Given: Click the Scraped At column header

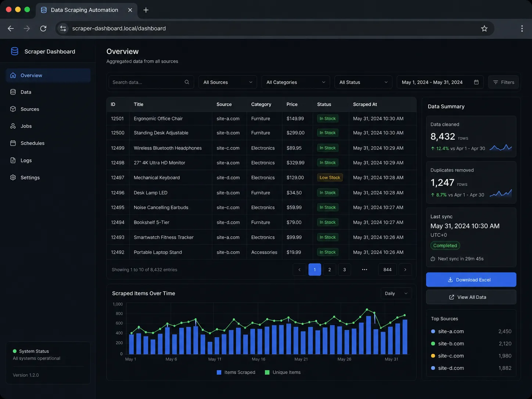Looking at the screenshot, I should click(x=365, y=104).
